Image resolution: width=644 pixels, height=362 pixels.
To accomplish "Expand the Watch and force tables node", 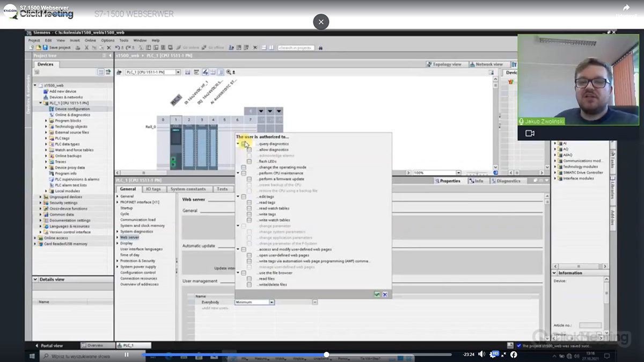I will pos(46,150).
